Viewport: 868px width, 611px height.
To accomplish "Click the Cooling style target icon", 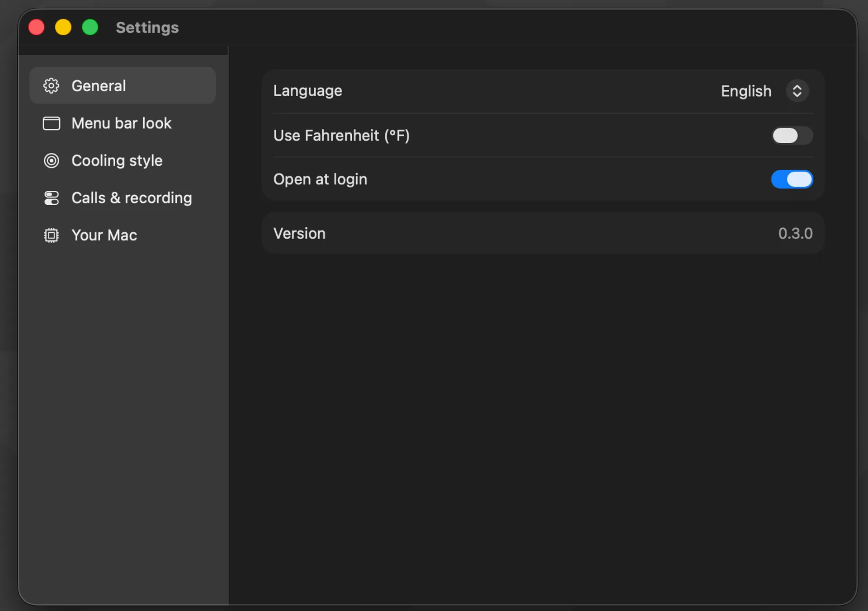I will pos(51,161).
